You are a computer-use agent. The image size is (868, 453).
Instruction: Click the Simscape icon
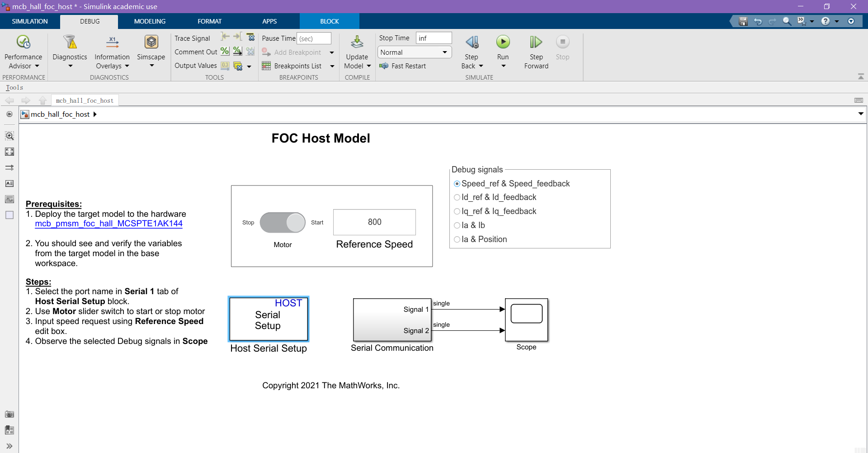151,42
